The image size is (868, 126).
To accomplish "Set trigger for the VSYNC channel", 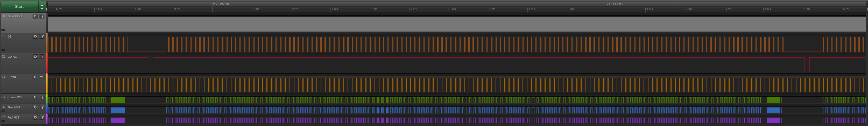I will pyautogui.click(x=42, y=57).
